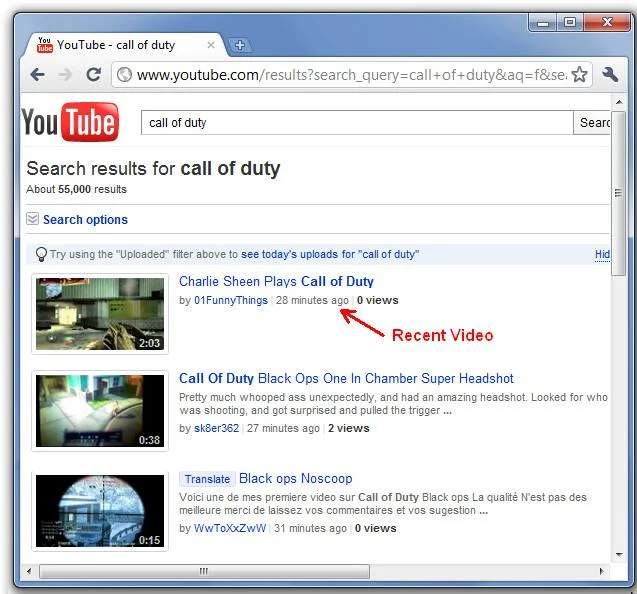Click "2 views" under sk8er362 video
The width and height of the screenshot is (637, 594).
tap(349, 428)
